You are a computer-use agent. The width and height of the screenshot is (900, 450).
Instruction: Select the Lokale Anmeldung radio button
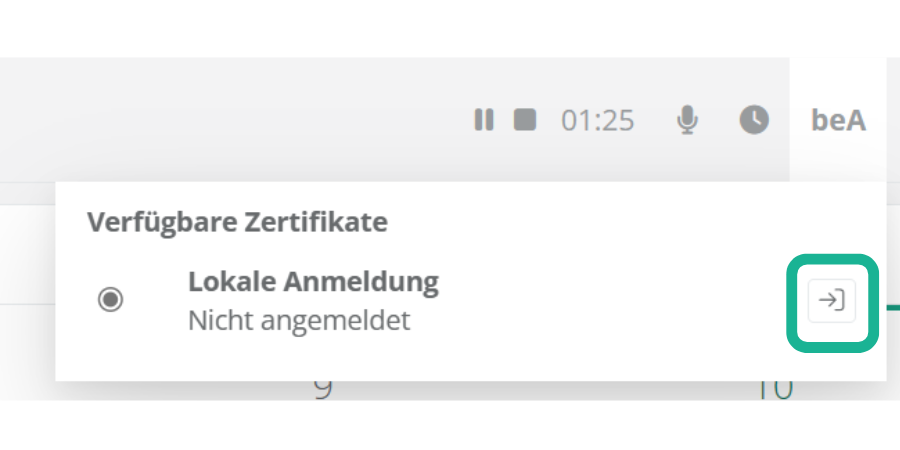110,300
